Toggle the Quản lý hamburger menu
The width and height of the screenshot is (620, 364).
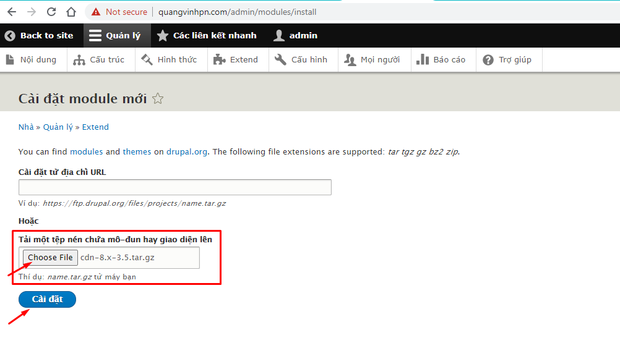[95, 36]
